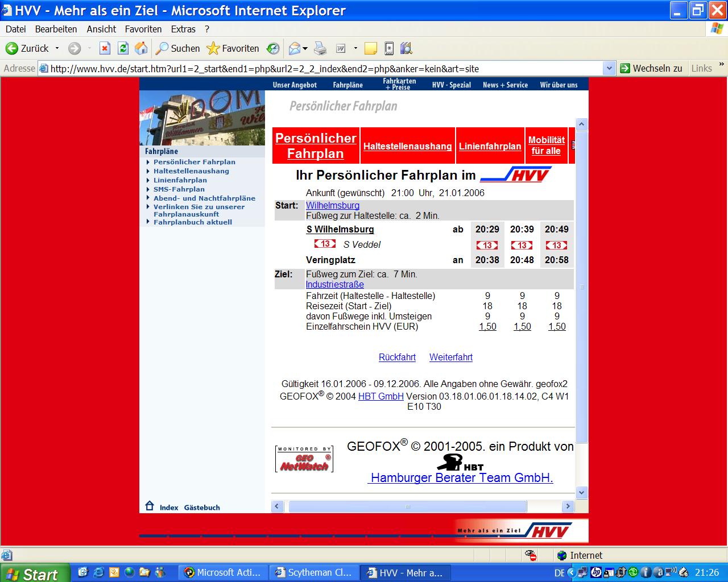
Task: Open the Industriestraße destination link
Action: click(x=335, y=284)
